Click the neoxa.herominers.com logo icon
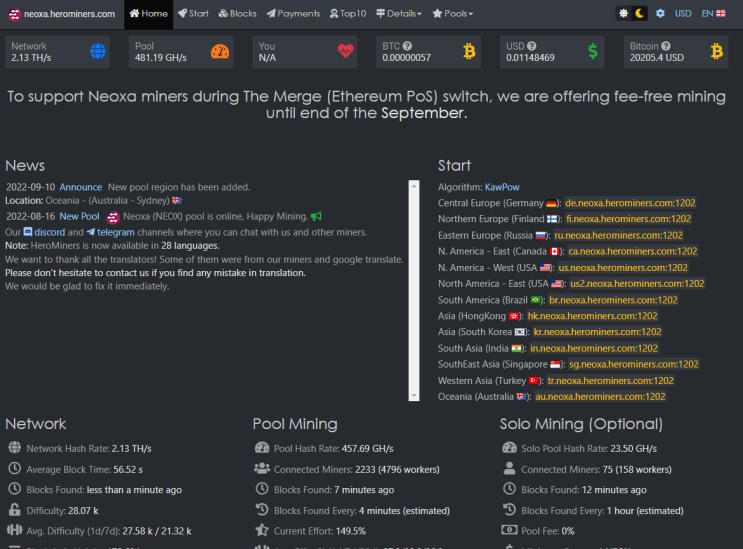 click(x=14, y=14)
